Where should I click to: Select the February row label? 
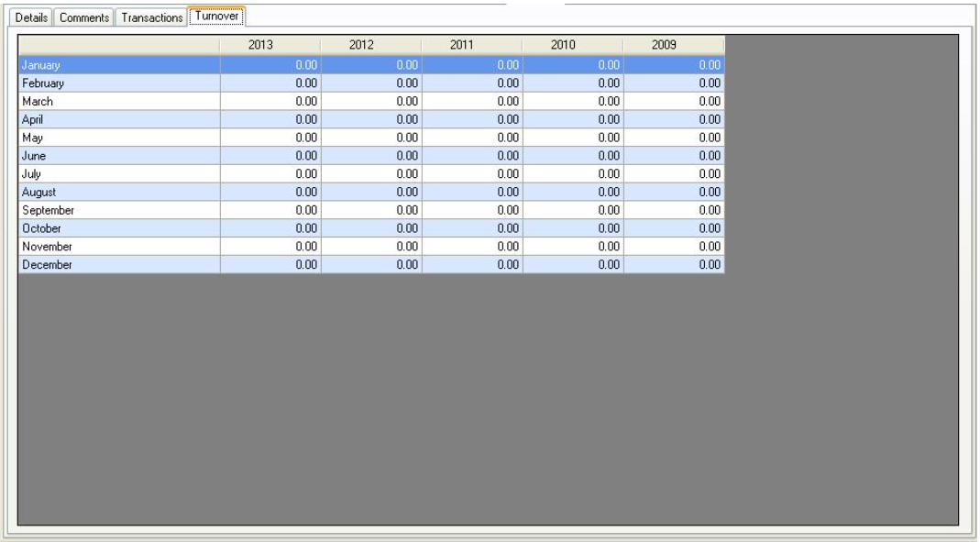click(119, 83)
